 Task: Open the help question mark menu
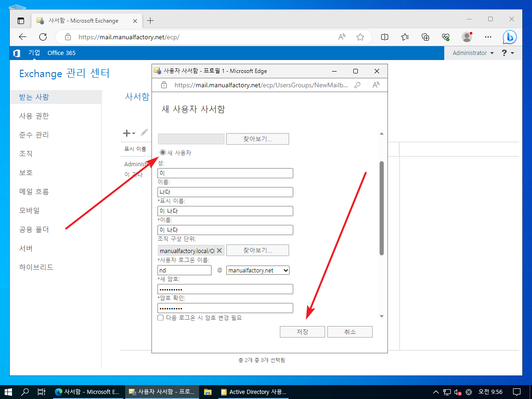pyautogui.click(x=508, y=53)
